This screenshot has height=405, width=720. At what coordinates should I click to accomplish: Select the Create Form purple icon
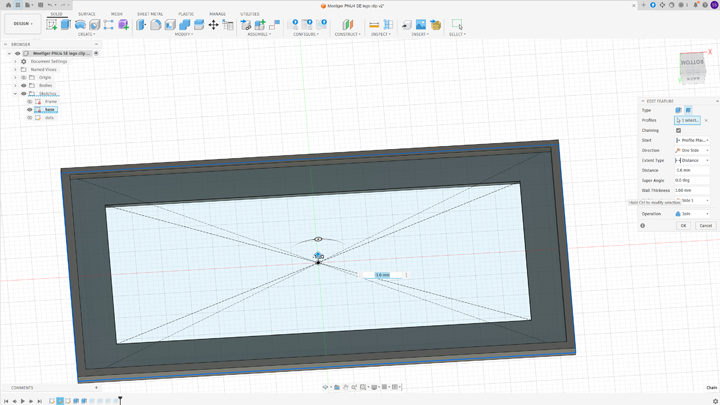[124, 24]
